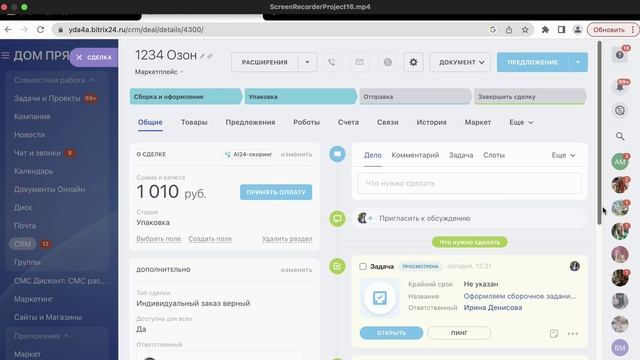The image size is (640, 360).
Task: Copy deal link chain icon
Action: click(x=210, y=56)
